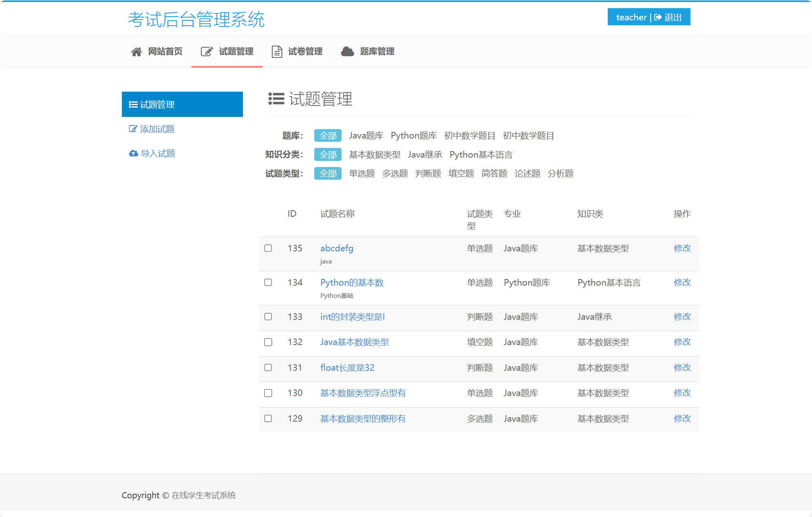Select the edit icon beside 添加试题
812x517 pixels.
pos(133,129)
